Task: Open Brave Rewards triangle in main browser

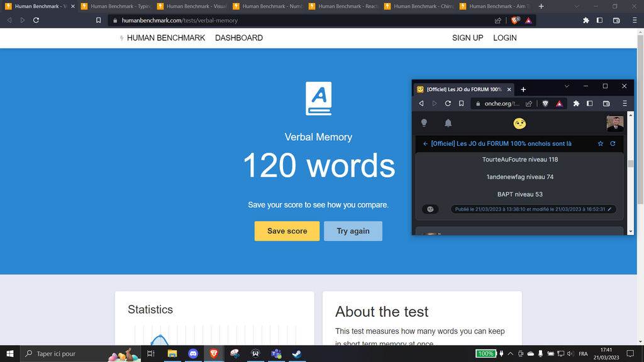Action: point(528,20)
